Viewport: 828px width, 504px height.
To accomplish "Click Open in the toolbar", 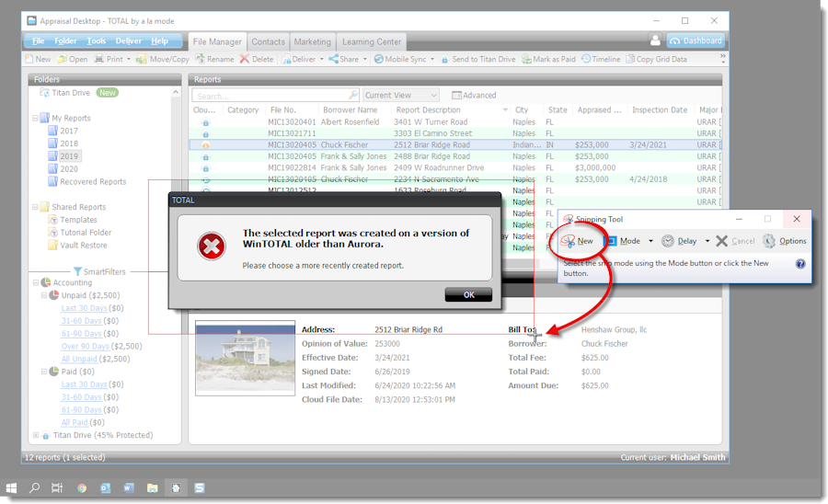I will coord(73,59).
